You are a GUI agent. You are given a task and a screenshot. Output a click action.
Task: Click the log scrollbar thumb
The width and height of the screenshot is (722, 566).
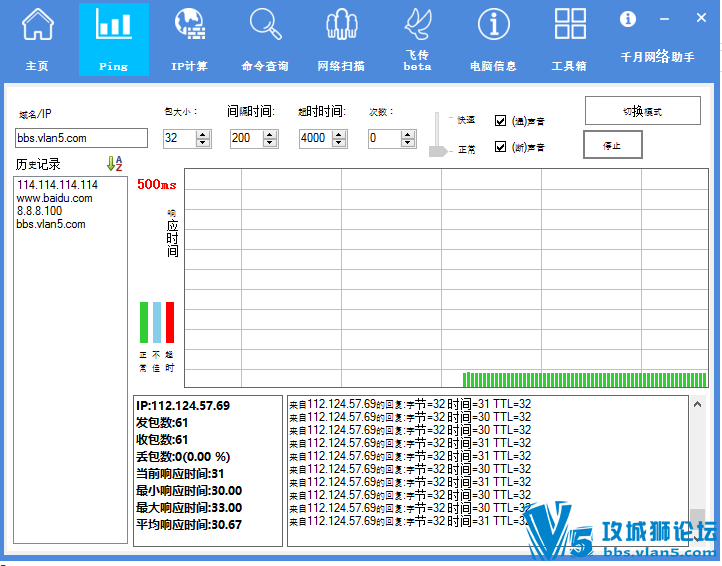tap(698, 519)
